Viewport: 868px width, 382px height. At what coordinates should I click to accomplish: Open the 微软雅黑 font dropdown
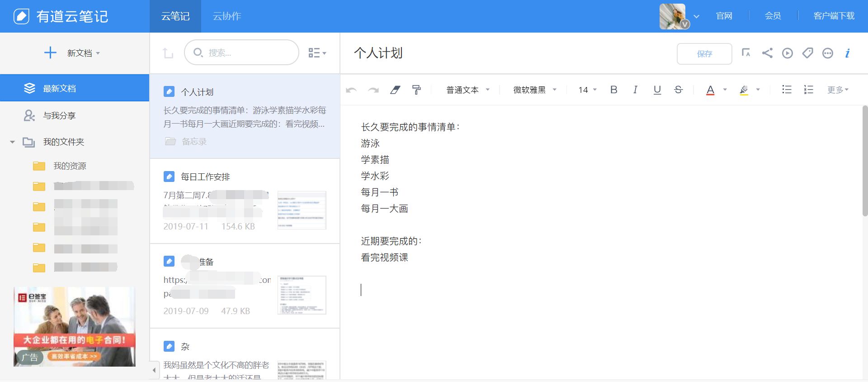(534, 90)
